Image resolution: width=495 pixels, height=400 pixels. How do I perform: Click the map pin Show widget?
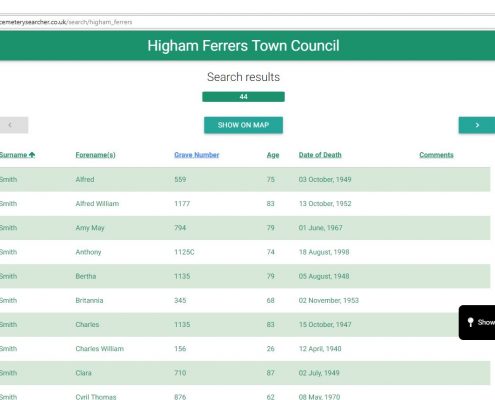(477, 322)
